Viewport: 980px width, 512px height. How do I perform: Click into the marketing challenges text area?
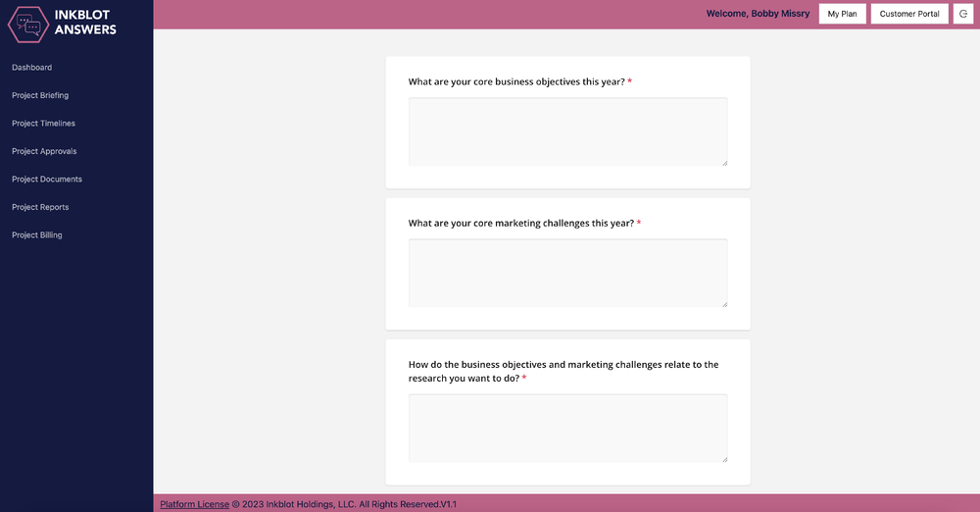567,273
